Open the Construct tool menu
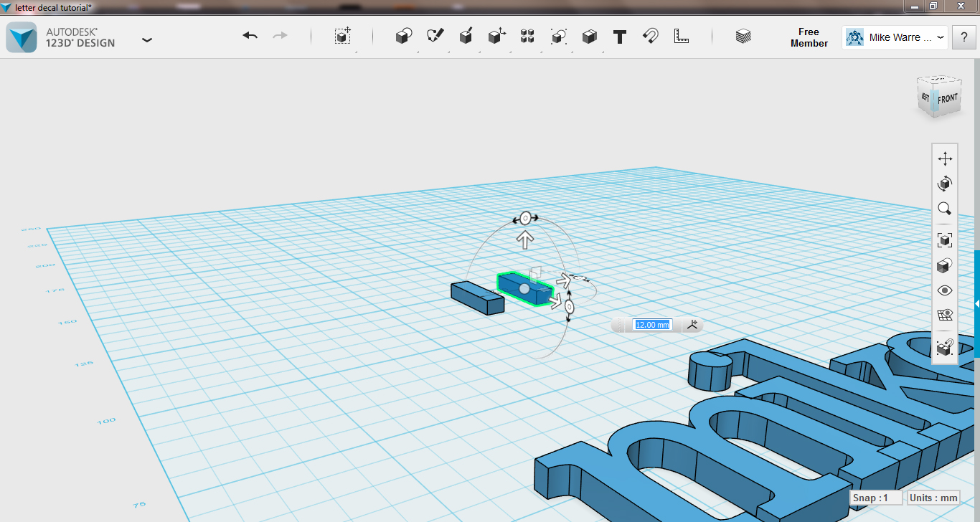The width and height of the screenshot is (980, 522). 466,37
